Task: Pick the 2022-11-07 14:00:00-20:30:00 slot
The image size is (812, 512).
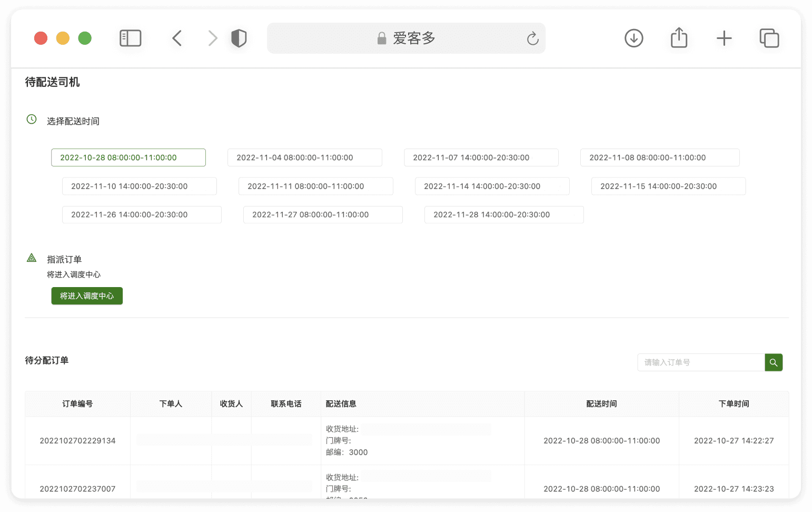Action: (x=481, y=157)
